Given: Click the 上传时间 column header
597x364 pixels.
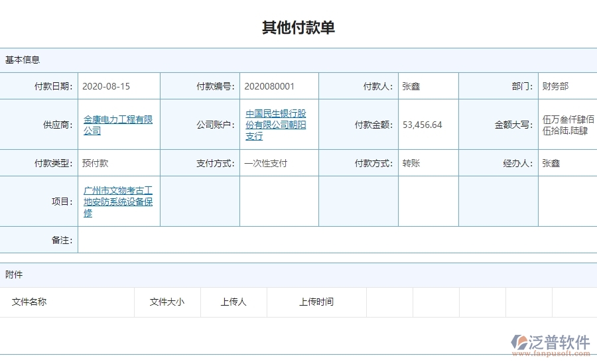Looking at the screenshot, I should (x=316, y=302).
